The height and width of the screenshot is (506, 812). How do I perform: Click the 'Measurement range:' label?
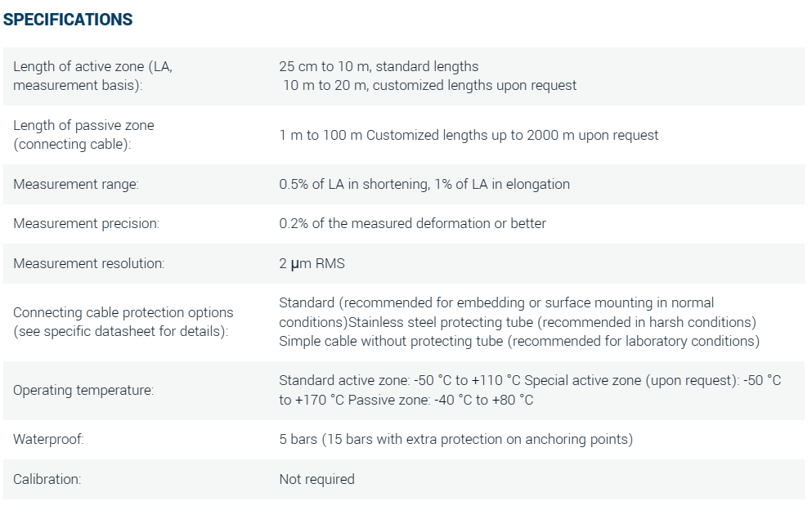click(76, 185)
